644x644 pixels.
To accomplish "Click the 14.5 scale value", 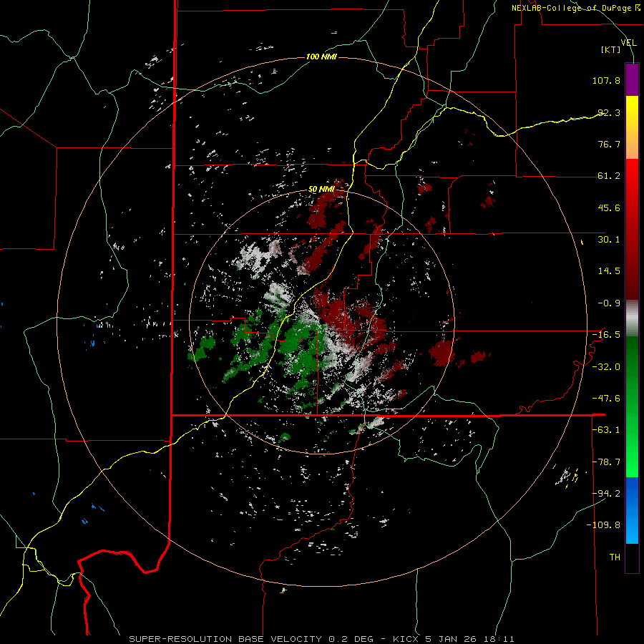I will coord(609,271).
